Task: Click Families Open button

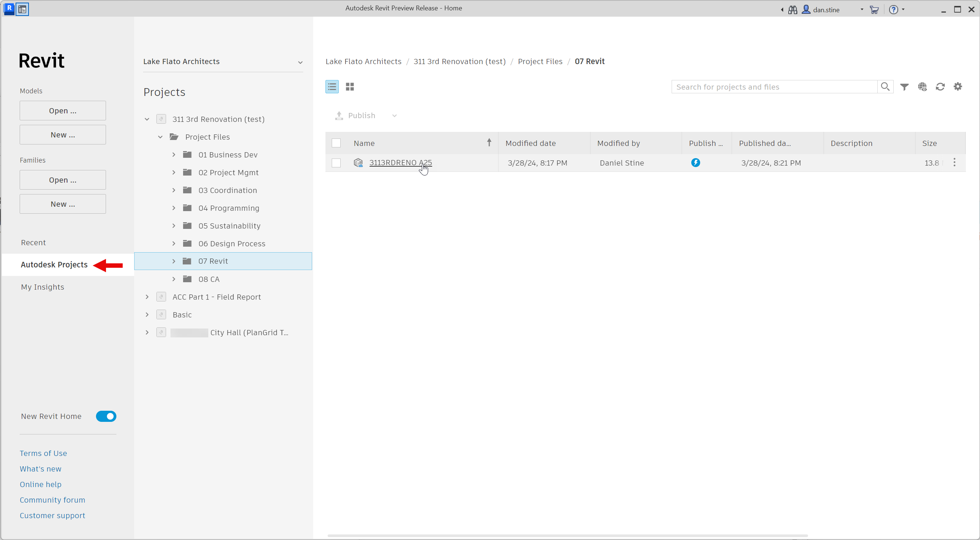Action: (63, 180)
